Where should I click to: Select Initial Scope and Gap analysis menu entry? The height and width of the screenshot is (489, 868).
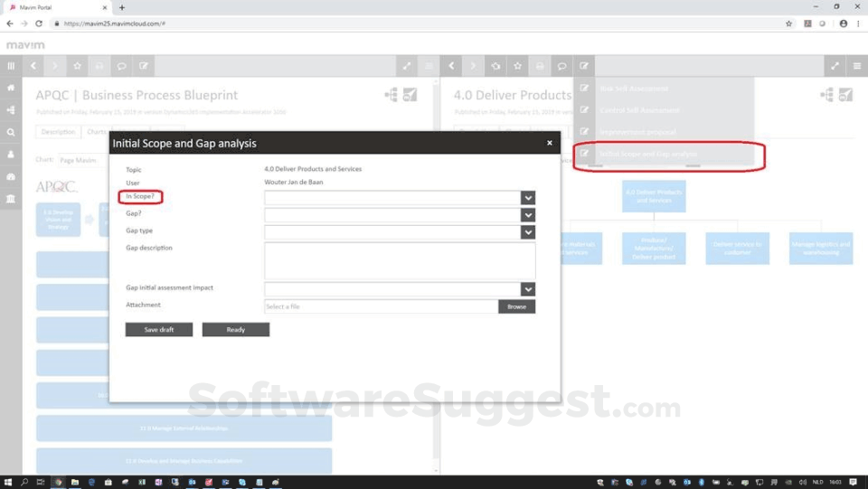pyautogui.click(x=648, y=155)
